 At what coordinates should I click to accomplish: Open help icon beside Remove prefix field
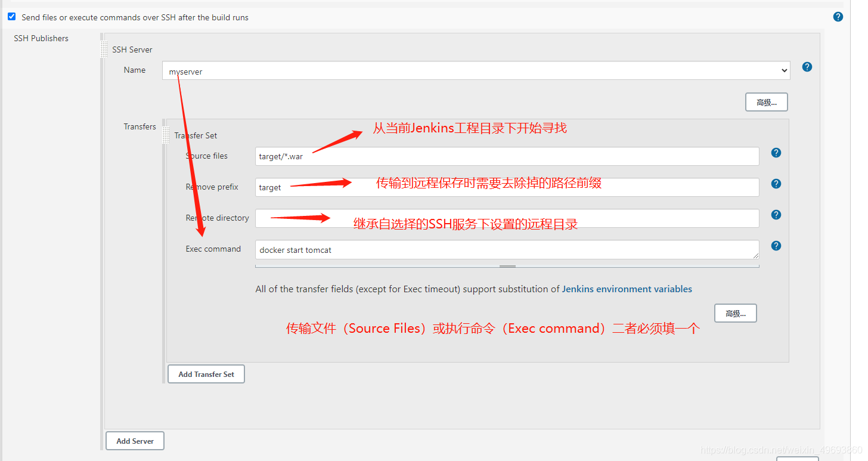tap(776, 184)
